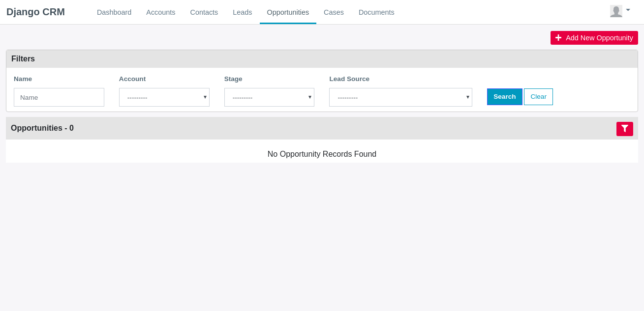Viewport: 644px width, 311px height.
Task: Expand the Stage filter dropdown
Action: pyautogui.click(x=269, y=97)
